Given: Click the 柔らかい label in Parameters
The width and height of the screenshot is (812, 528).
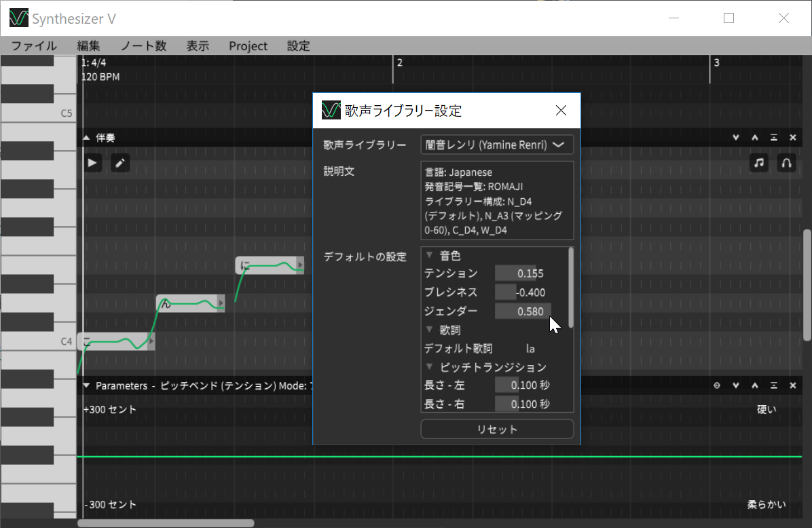Looking at the screenshot, I should pos(767,504).
